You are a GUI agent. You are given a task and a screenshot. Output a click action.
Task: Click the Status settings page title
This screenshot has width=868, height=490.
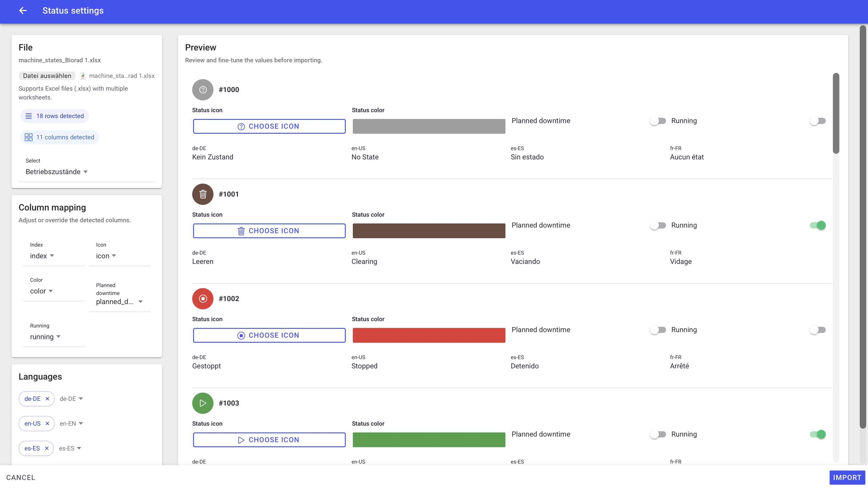point(73,11)
